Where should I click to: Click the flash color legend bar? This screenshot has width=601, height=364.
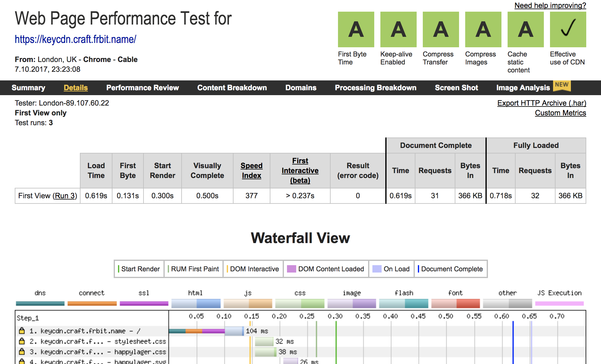point(404,304)
